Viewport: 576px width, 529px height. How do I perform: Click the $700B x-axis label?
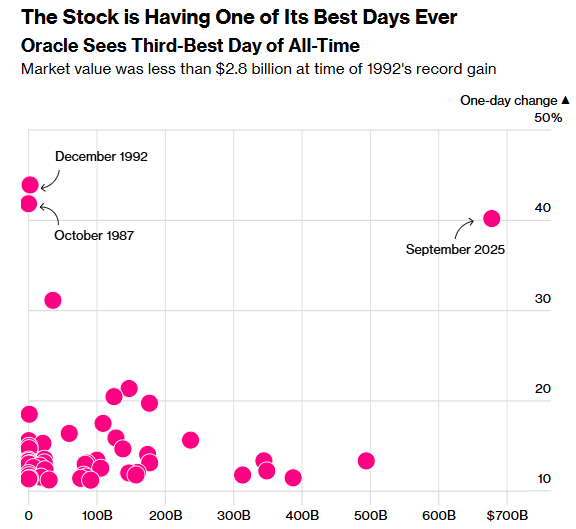tap(507, 515)
